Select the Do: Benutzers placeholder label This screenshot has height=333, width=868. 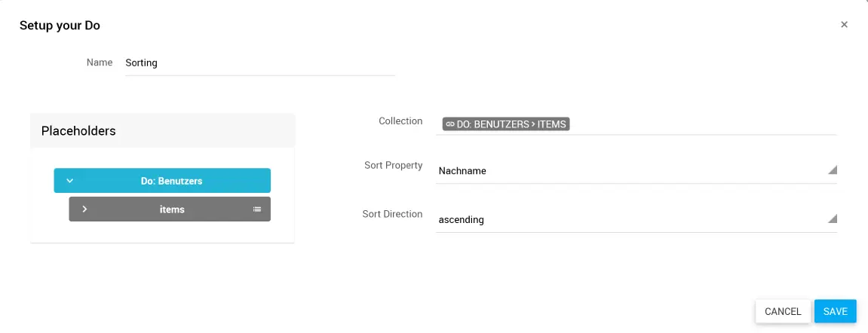(x=171, y=181)
